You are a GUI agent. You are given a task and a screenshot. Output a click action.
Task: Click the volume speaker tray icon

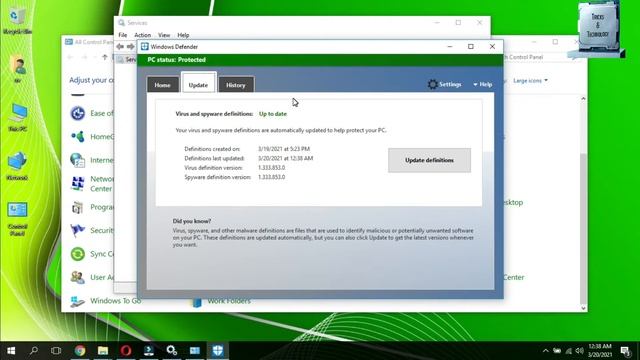tap(579, 351)
